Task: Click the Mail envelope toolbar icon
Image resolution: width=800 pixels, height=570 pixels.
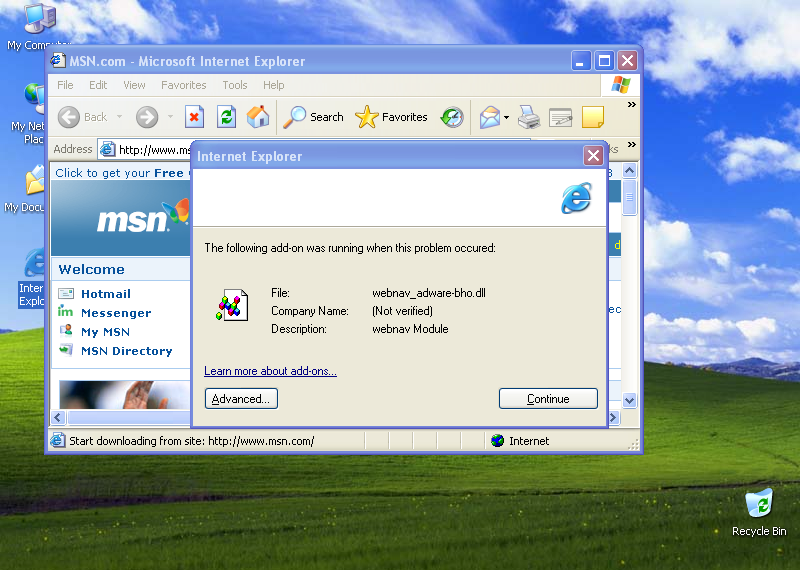Action: tap(490, 117)
